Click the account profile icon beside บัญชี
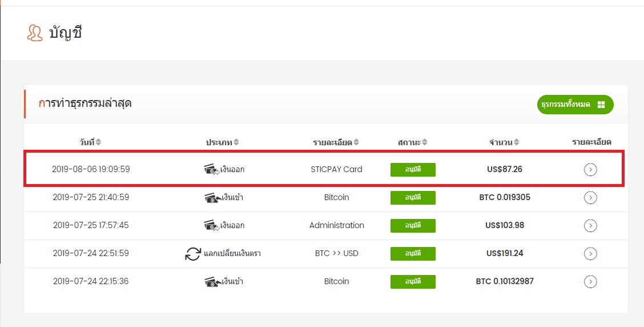 tap(34, 33)
